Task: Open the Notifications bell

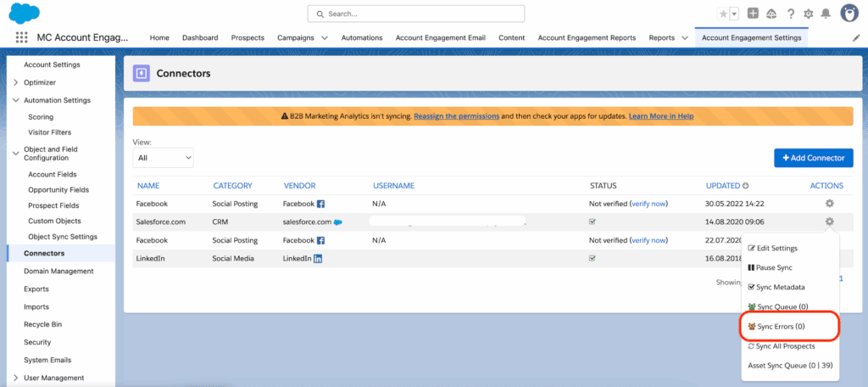Action: pos(826,14)
